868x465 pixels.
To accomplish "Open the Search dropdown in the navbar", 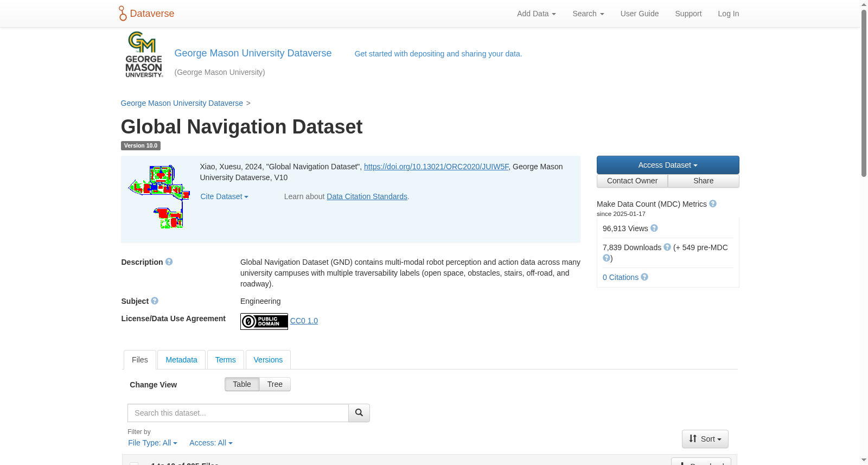I will pyautogui.click(x=588, y=14).
